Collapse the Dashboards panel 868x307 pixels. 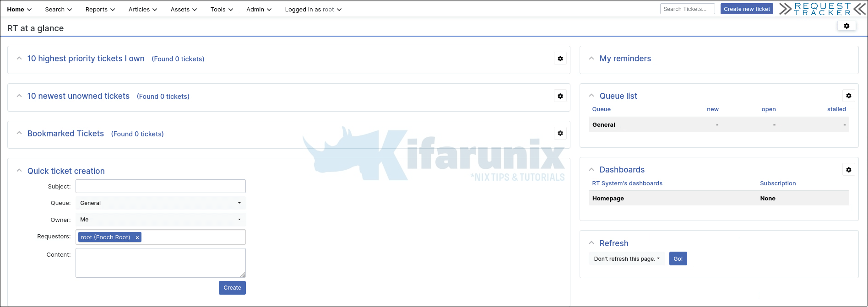[591, 170]
